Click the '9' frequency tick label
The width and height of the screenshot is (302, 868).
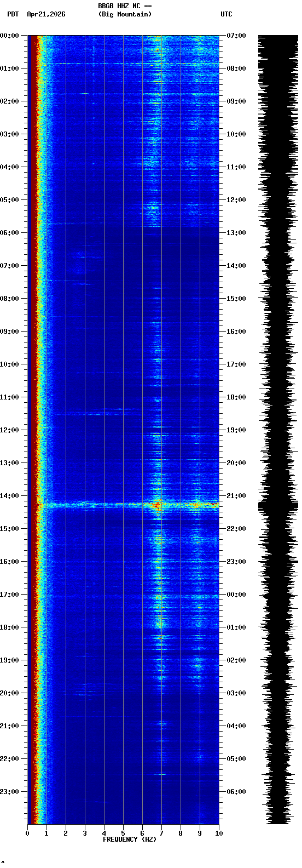pyautogui.click(x=200, y=833)
